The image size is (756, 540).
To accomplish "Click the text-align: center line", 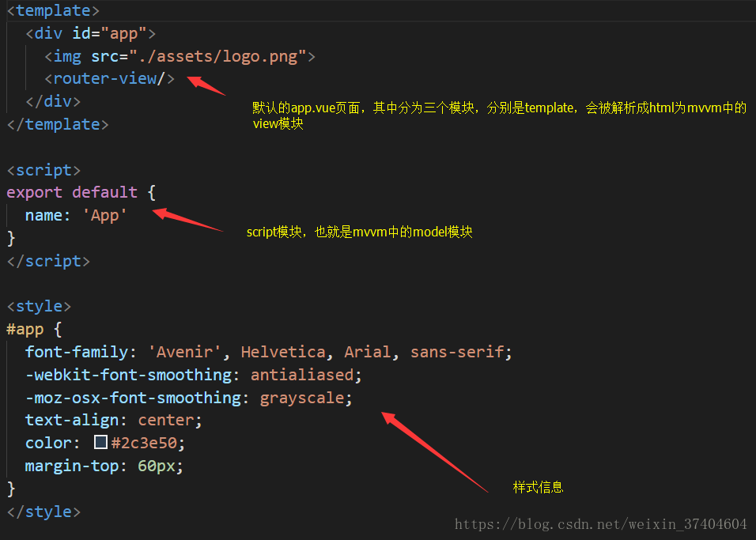I will coord(114,420).
